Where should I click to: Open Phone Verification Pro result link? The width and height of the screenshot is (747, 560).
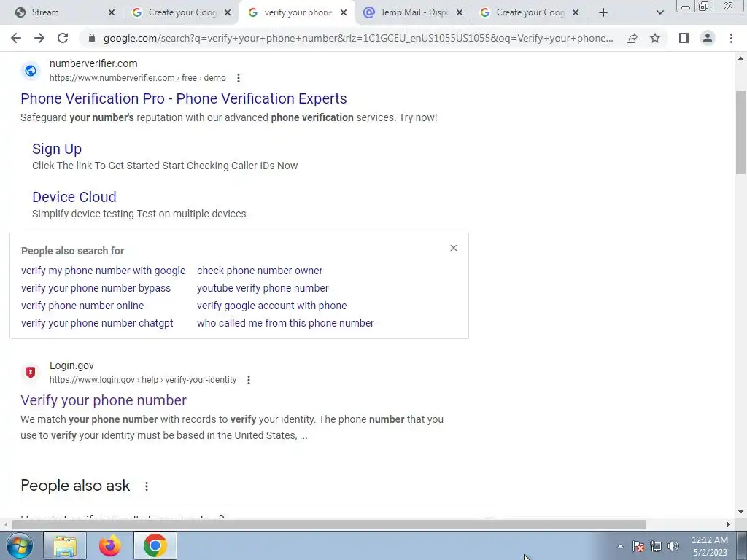(183, 98)
